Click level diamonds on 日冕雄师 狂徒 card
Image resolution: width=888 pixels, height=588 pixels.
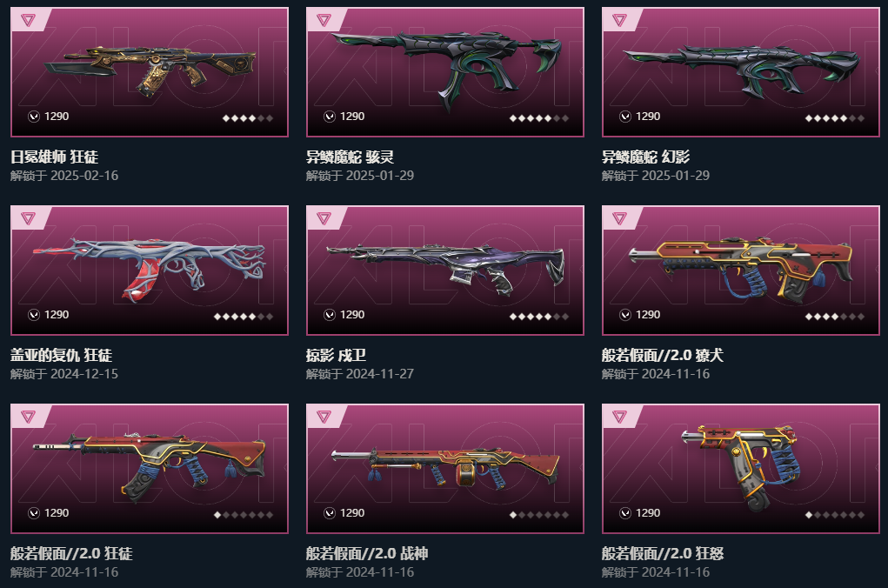coord(248,118)
